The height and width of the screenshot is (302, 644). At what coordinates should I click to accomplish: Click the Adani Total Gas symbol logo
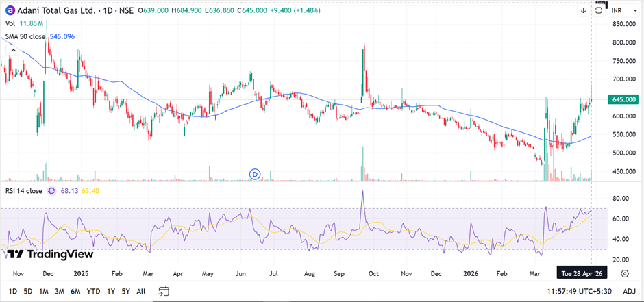8,10
